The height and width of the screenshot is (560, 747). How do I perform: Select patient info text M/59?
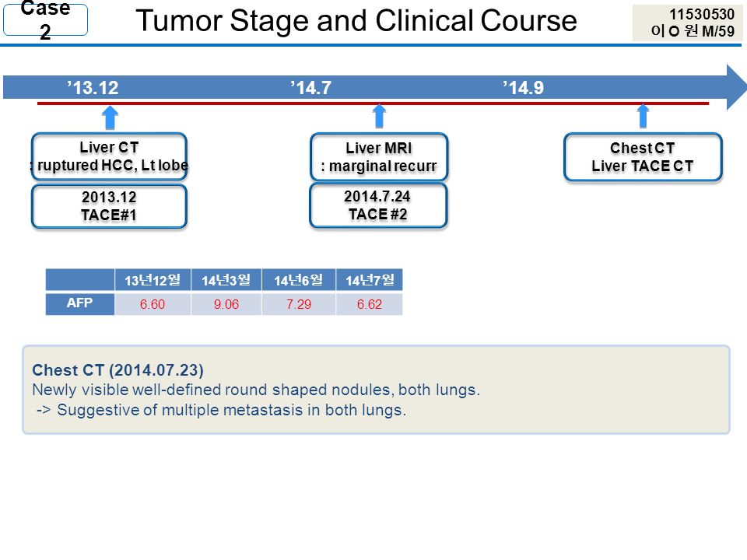pos(718,31)
